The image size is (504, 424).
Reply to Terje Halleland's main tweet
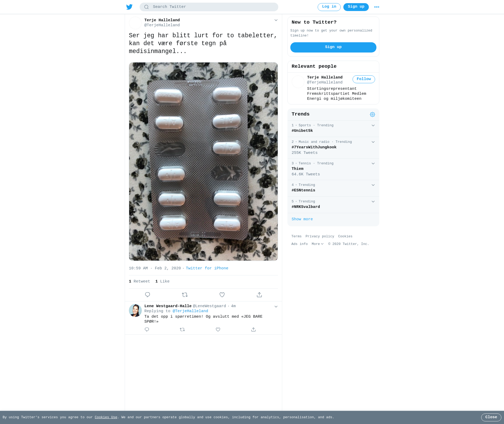pos(148,295)
